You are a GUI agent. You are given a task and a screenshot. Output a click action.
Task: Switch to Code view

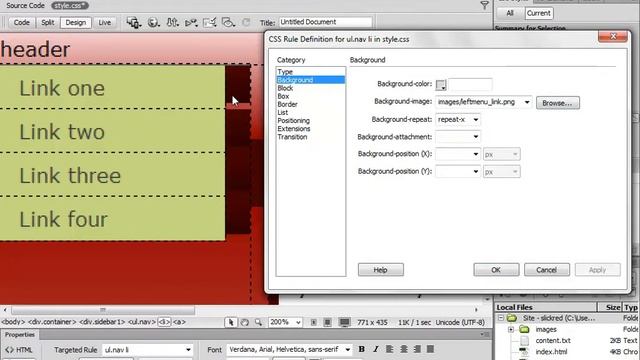point(22,23)
